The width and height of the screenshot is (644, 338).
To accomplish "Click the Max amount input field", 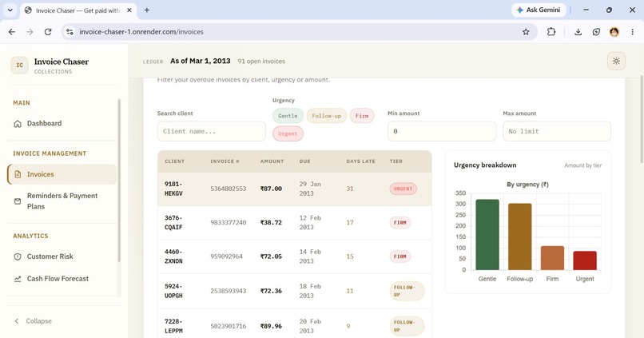I will click(x=557, y=131).
